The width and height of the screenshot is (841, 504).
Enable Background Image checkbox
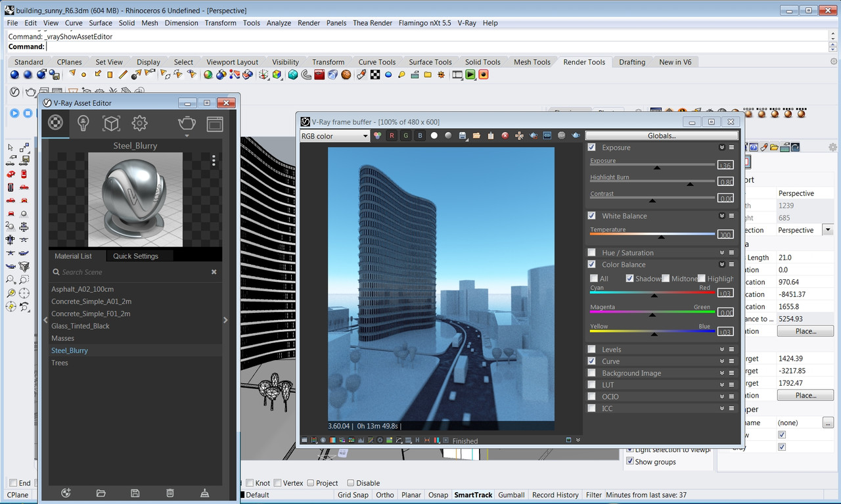(x=592, y=373)
